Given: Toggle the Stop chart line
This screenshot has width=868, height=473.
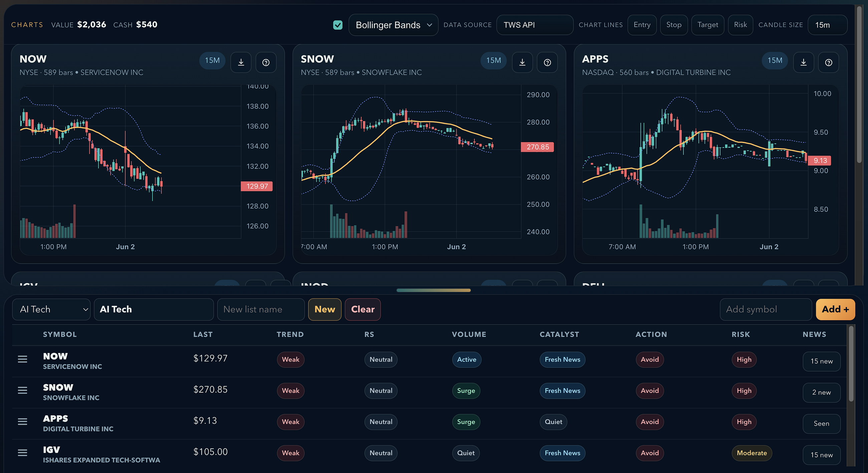Looking at the screenshot, I should point(674,25).
